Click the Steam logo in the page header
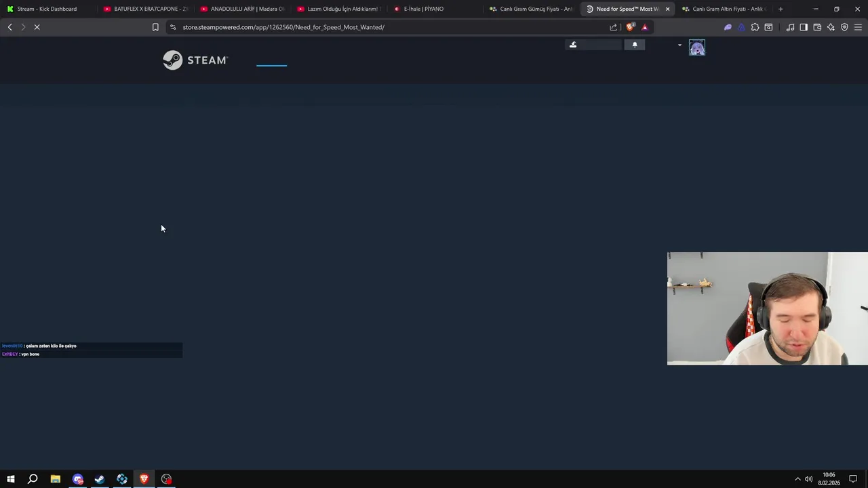 (x=195, y=60)
